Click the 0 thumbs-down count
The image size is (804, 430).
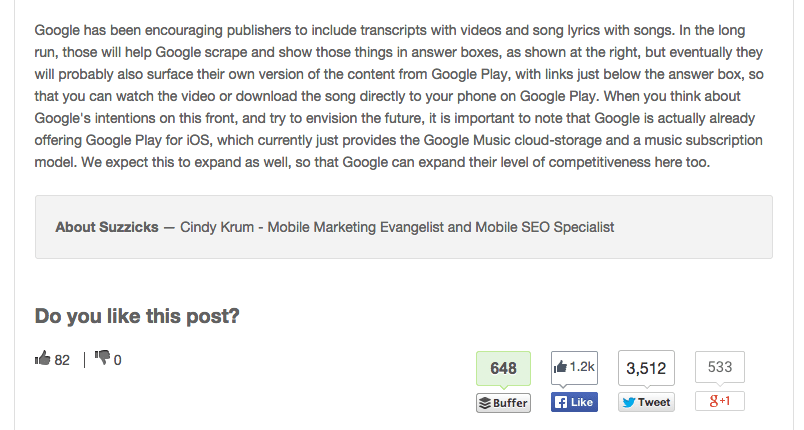point(117,360)
